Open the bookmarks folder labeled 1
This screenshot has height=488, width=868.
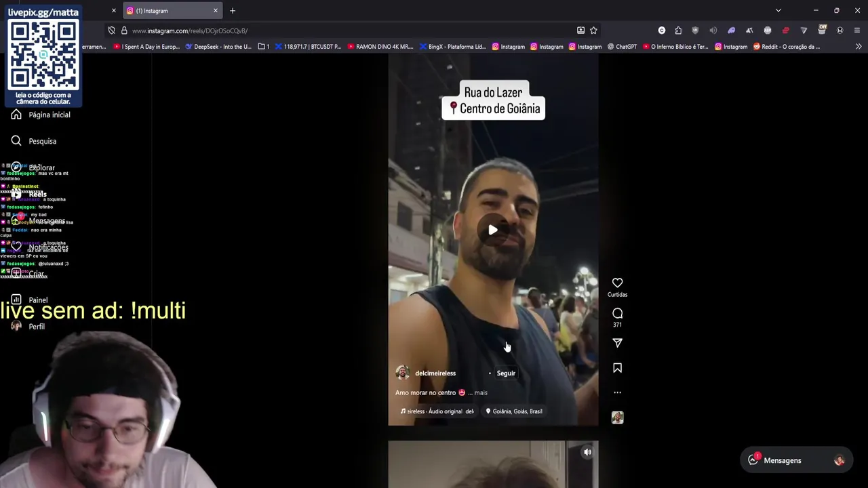[264, 47]
